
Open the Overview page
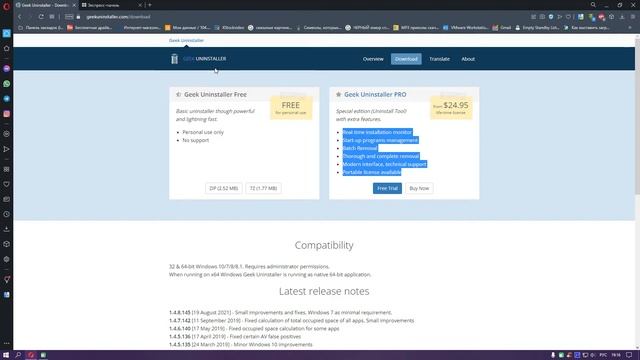[x=373, y=59]
